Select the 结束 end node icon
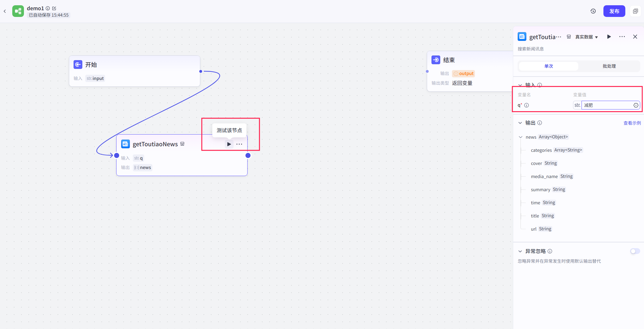The height and width of the screenshot is (329, 644). point(436,60)
